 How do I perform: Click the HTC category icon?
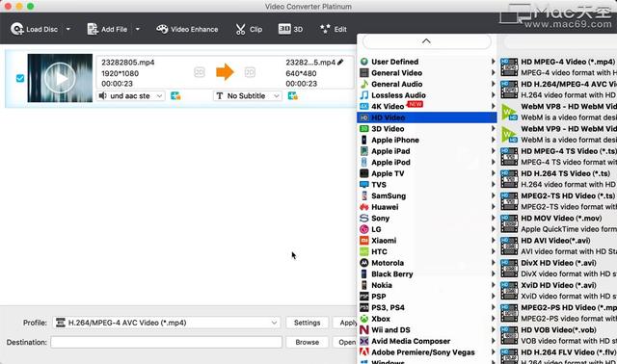[364, 251]
